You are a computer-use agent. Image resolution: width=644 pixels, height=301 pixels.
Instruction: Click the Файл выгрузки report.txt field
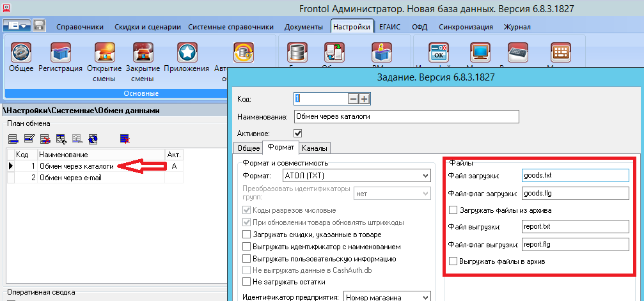coord(576,227)
